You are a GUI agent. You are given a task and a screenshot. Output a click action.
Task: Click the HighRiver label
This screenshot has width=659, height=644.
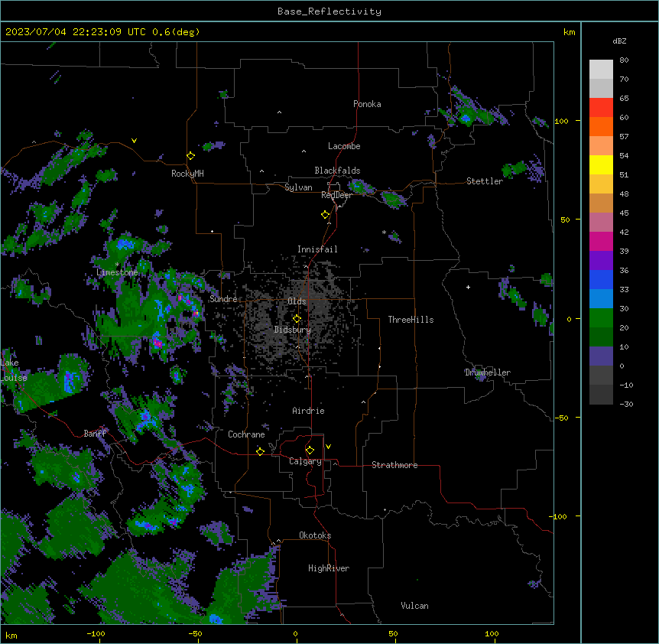(329, 568)
